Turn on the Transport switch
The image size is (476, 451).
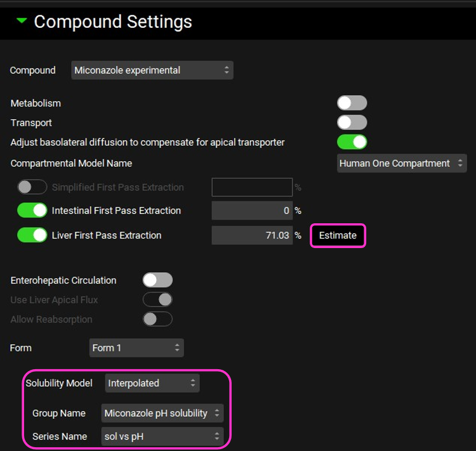[352, 122]
